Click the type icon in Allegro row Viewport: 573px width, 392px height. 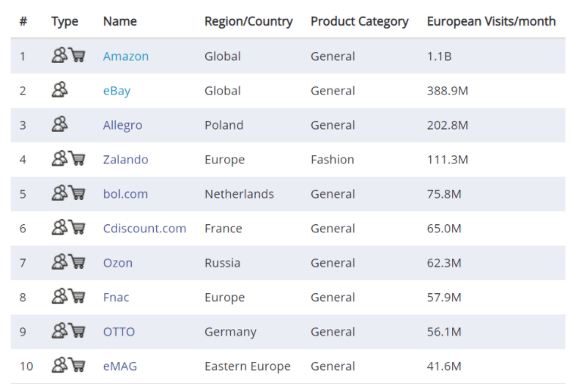60,125
